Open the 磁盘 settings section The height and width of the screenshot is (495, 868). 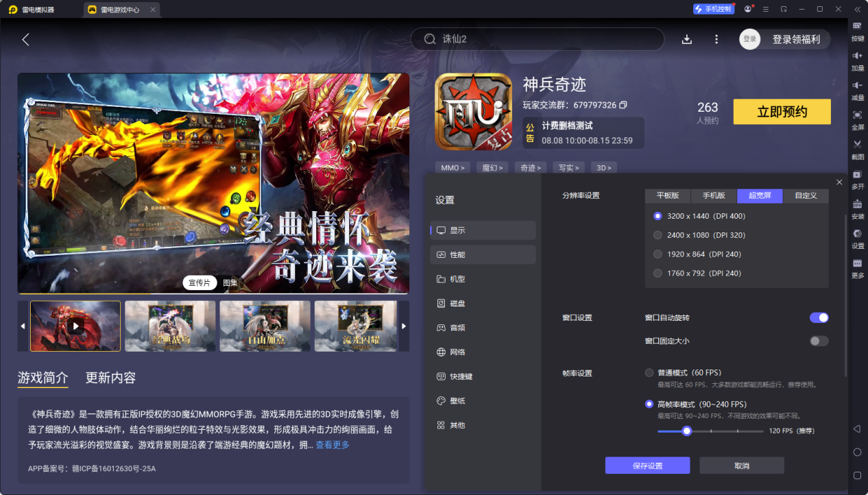[483, 303]
